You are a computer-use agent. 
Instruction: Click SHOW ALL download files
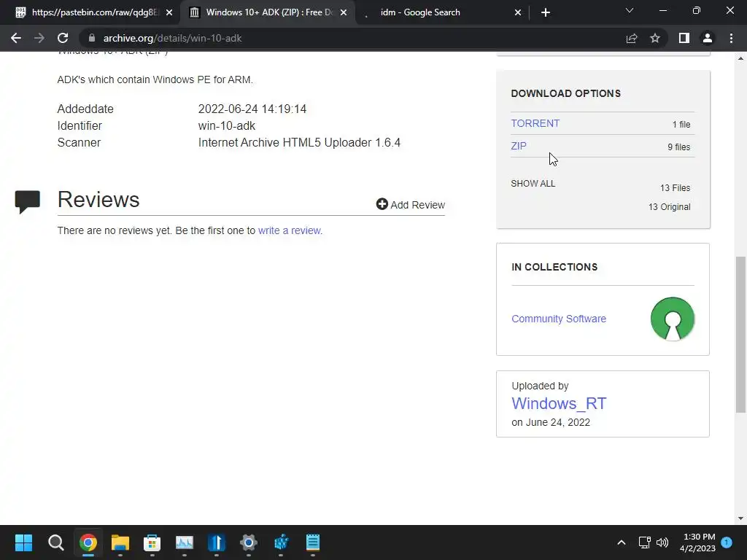pyautogui.click(x=533, y=183)
